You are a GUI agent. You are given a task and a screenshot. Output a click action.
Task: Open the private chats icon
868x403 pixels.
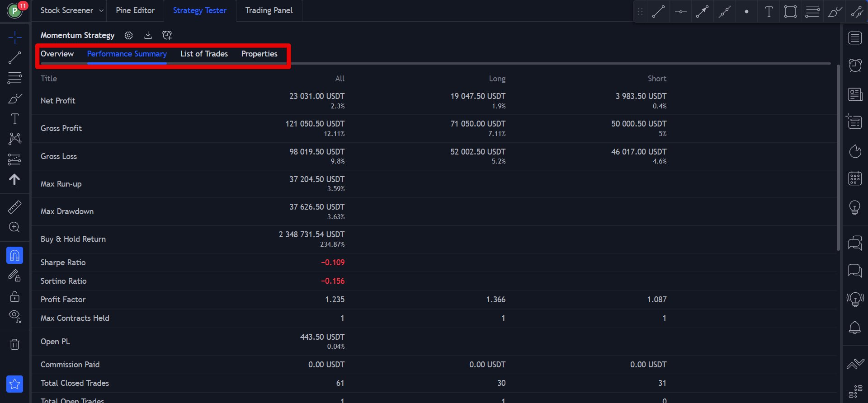pos(855,271)
